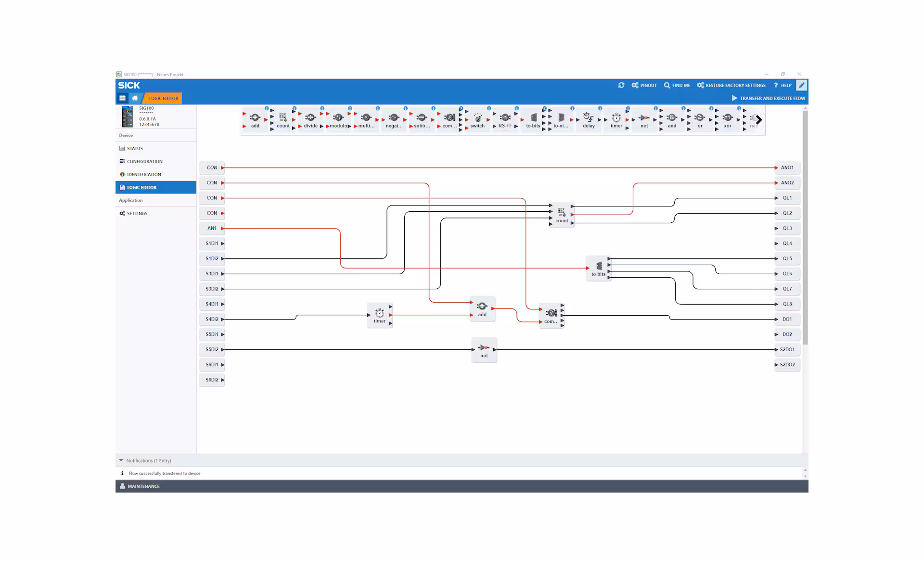
Task: Click Restore Factory Settings
Action: pyautogui.click(x=731, y=85)
